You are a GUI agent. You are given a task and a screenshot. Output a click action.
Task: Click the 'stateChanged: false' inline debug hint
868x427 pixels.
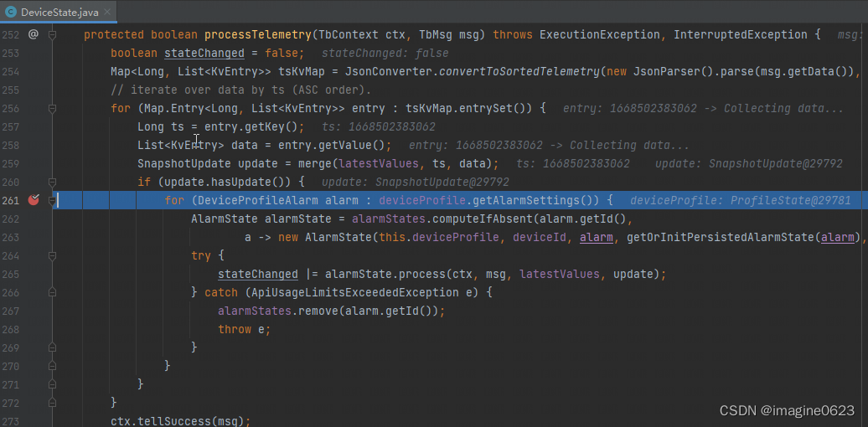[385, 54]
